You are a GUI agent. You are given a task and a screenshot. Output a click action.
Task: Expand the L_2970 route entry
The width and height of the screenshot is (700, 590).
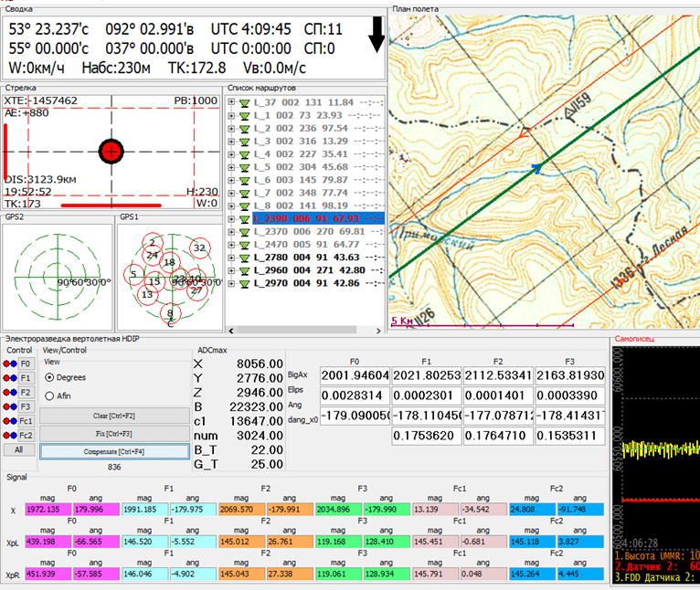(x=232, y=284)
